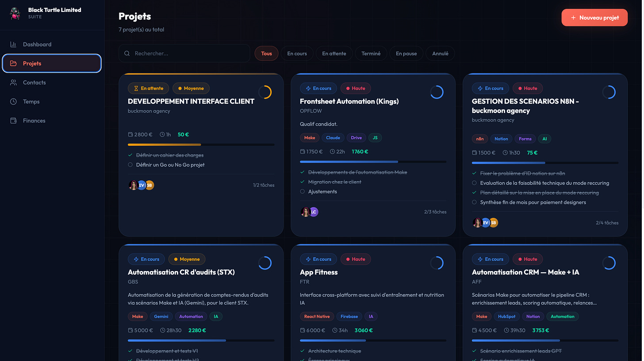Click progress ring on DEVELOPPEMENT INTERFACE CLIENT card
This screenshot has height=361, width=644.
pos(264,92)
